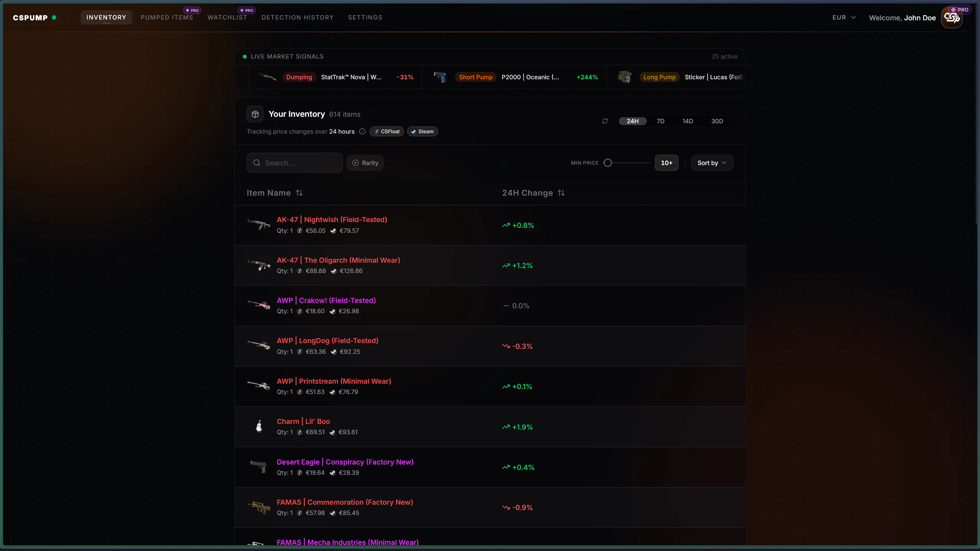The width and height of the screenshot is (980, 551).
Task: Click the AK-47 Oligarch thumbnail
Action: (259, 265)
